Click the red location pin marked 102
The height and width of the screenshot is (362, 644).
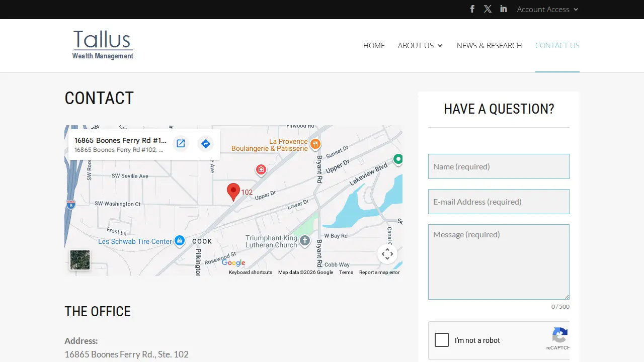pos(233,192)
